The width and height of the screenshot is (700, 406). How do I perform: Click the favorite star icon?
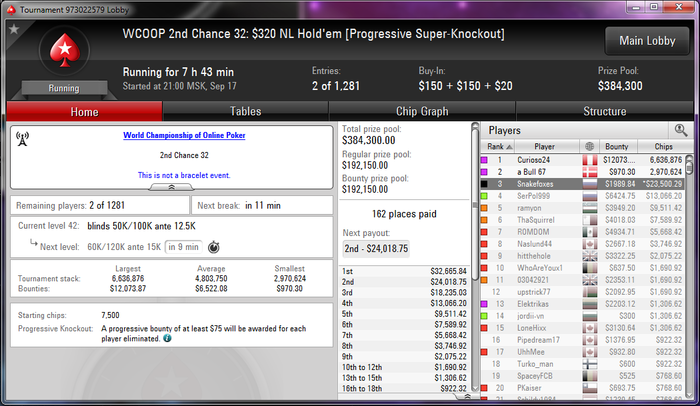tap(14, 29)
